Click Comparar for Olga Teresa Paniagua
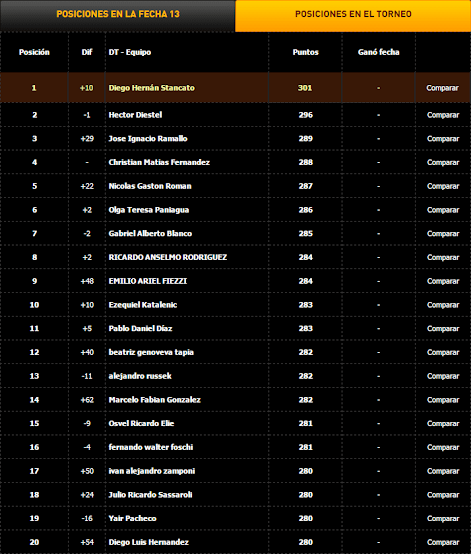The height and width of the screenshot is (554, 471). 443,210
